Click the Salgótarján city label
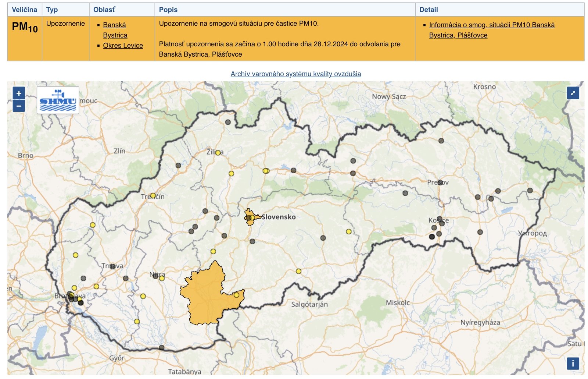Viewport: 588px width, 379px height. (x=309, y=304)
